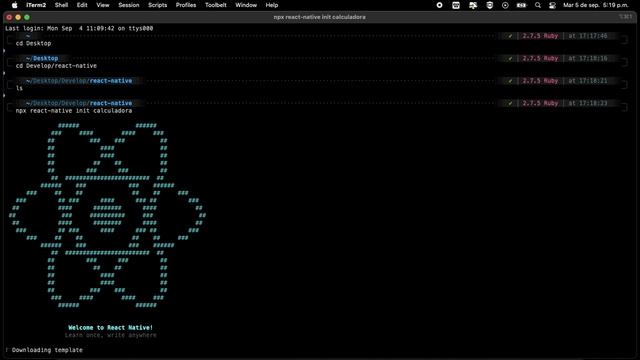Open the Apple menu
Image resolution: width=640 pixels, height=360 pixels.
click(15, 5)
